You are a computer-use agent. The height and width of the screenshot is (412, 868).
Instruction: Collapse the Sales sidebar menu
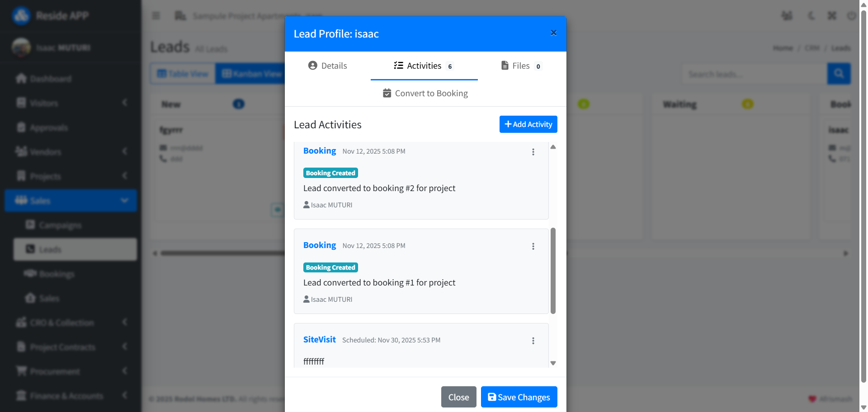pyautogui.click(x=71, y=201)
